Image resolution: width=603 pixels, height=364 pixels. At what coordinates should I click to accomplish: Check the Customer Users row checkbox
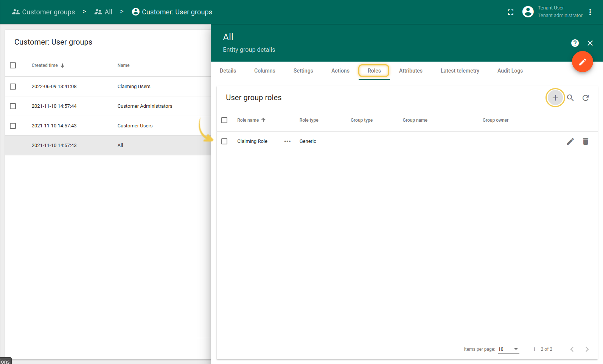click(x=13, y=126)
